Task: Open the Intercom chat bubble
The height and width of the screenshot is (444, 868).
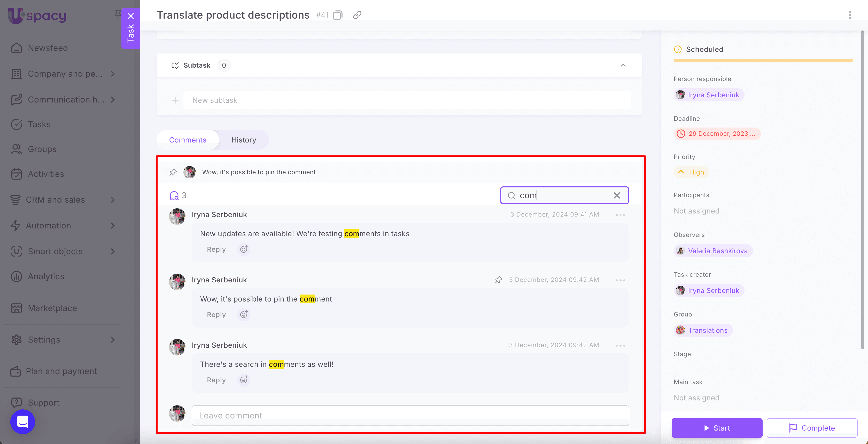Action: [x=22, y=422]
